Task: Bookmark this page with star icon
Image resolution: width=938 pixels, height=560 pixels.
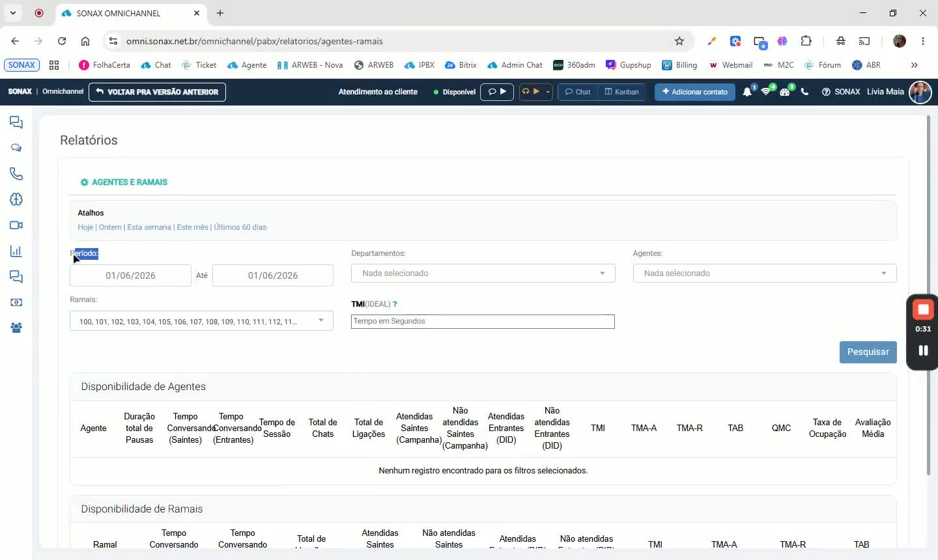Action: click(679, 41)
